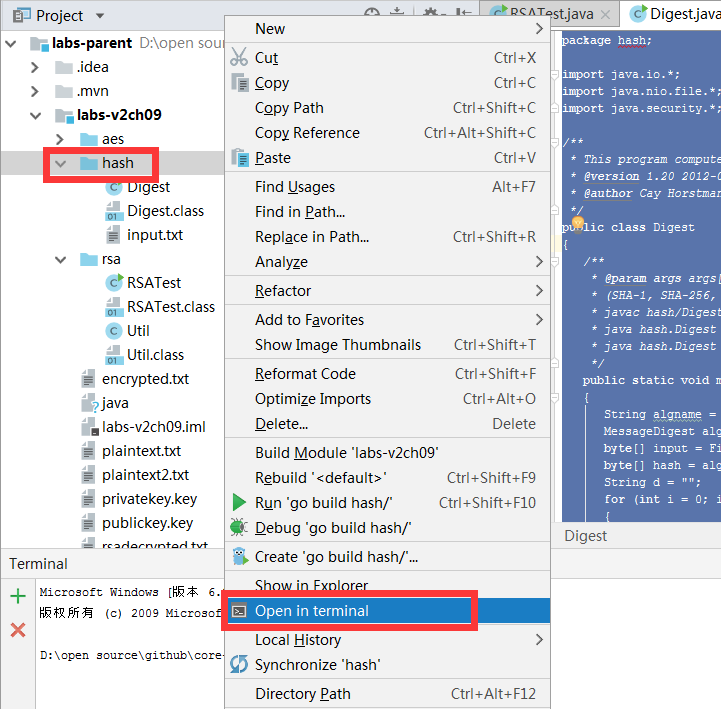
Task: Click the Debug bug icon
Action: 239,527
